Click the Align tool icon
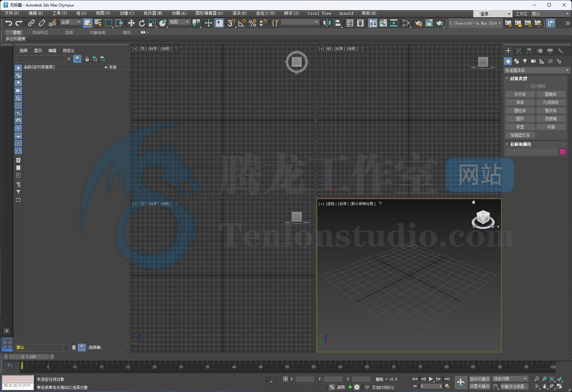The width and height of the screenshot is (572, 392). (337, 23)
